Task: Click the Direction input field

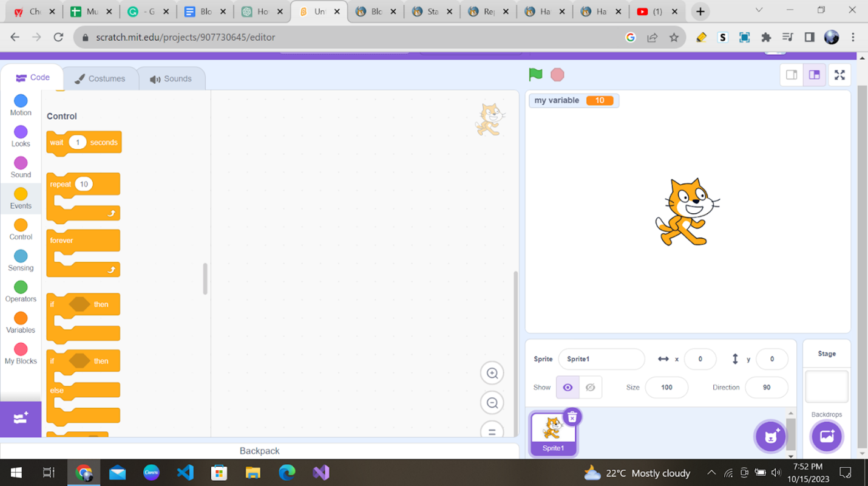Action: click(767, 388)
